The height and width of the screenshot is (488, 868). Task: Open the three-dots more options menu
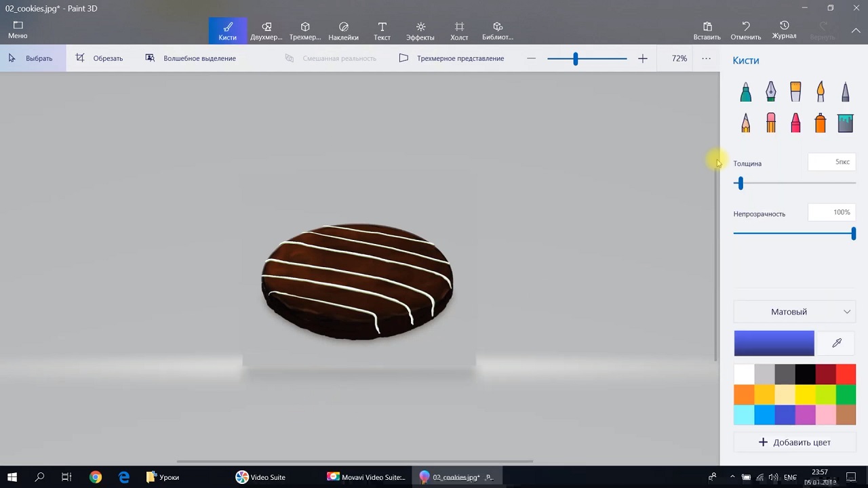[x=706, y=58]
